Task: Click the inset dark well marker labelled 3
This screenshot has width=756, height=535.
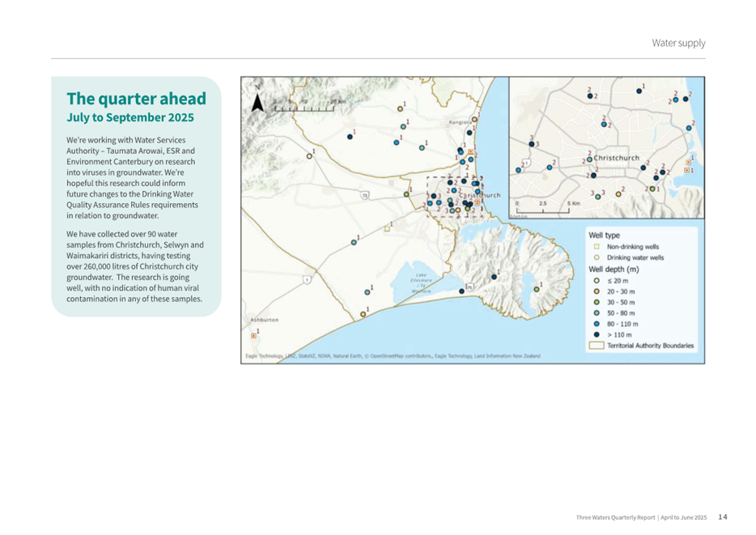Action: pyautogui.click(x=531, y=144)
